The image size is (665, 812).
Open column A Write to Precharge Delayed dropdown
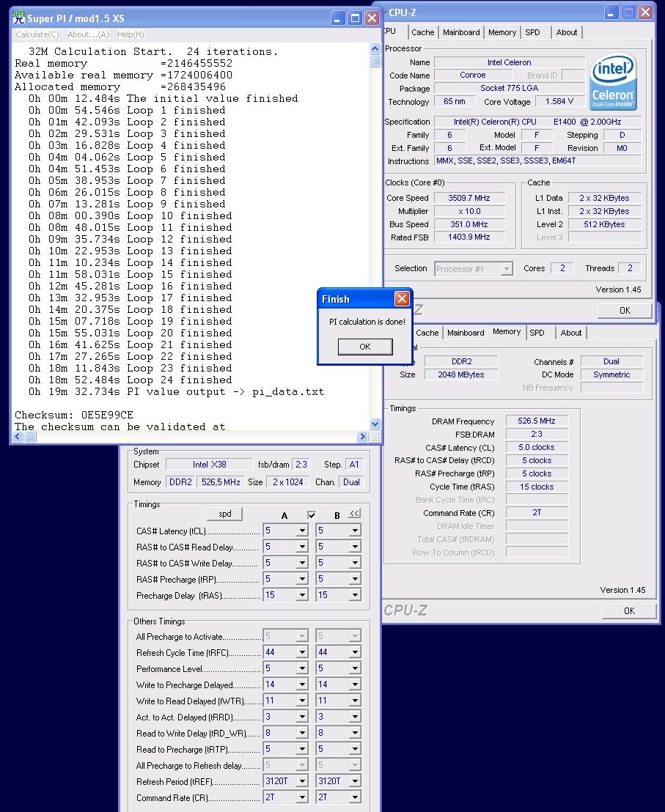[x=302, y=684]
